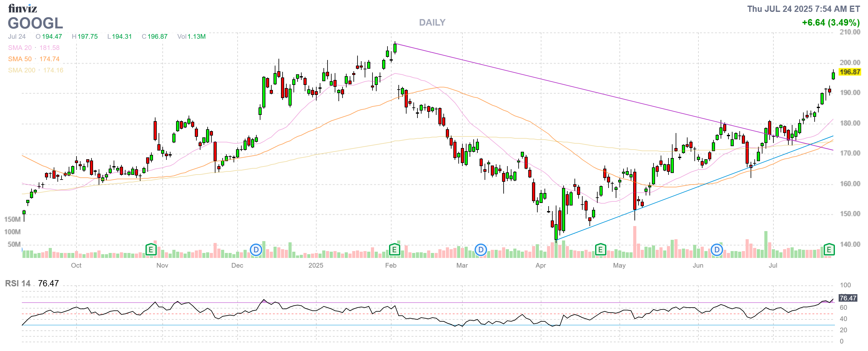
Task: Click the earnings E marker before May
Action: tap(600, 250)
